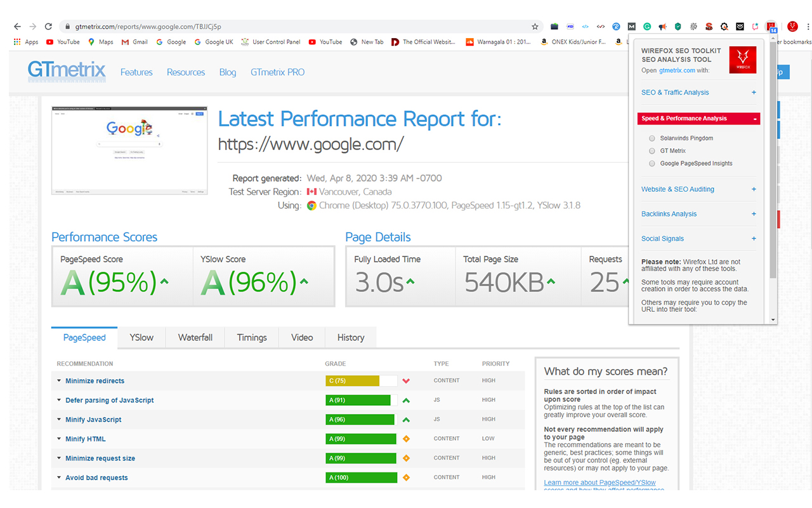
Task: Click the green shield extension icon
Action: [678, 27]
